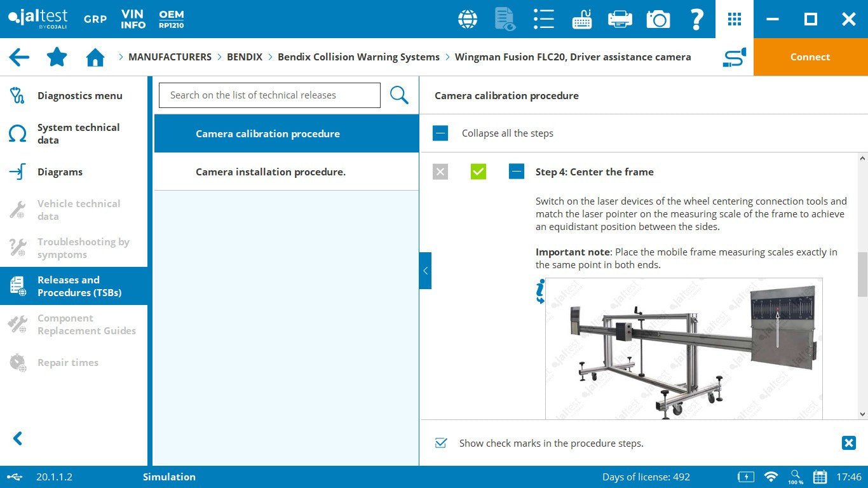
Task: Click the globe icon in top toolbar
Action: (468, 19)
